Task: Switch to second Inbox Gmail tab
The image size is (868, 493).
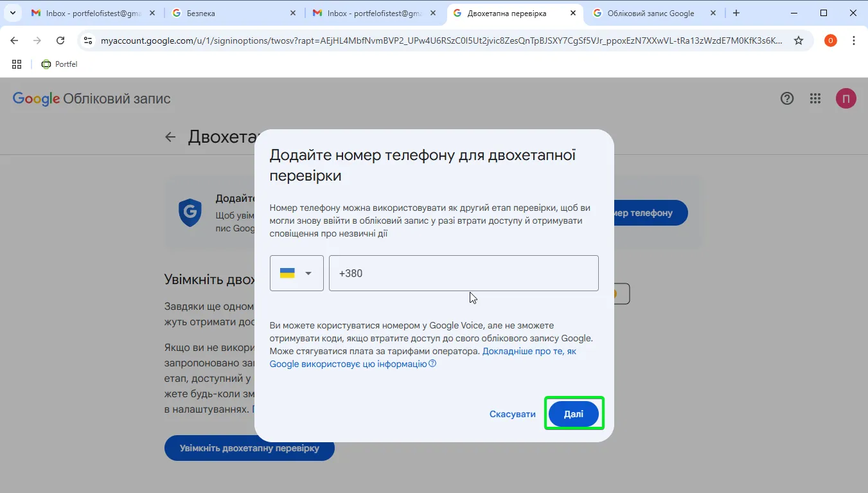Action: click(x=374, y=13)
